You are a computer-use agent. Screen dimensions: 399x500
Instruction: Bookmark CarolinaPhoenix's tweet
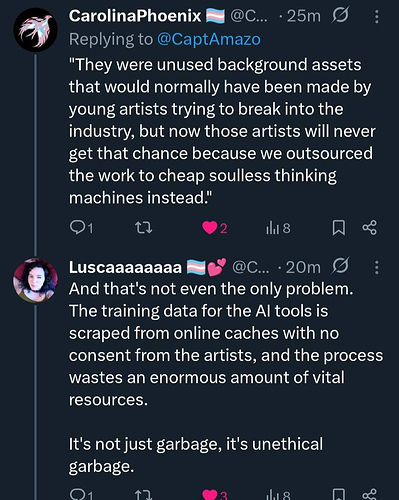[x=339, y=228]
